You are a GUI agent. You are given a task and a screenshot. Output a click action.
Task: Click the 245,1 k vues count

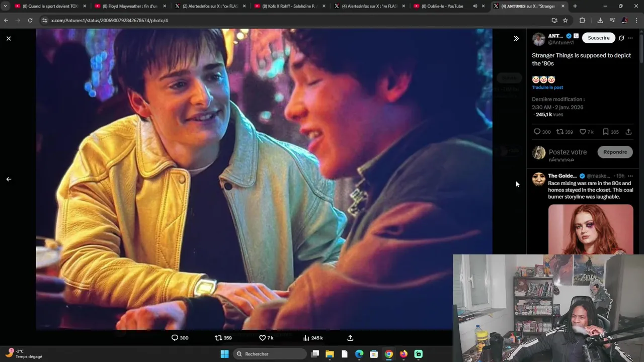point(549,115)
